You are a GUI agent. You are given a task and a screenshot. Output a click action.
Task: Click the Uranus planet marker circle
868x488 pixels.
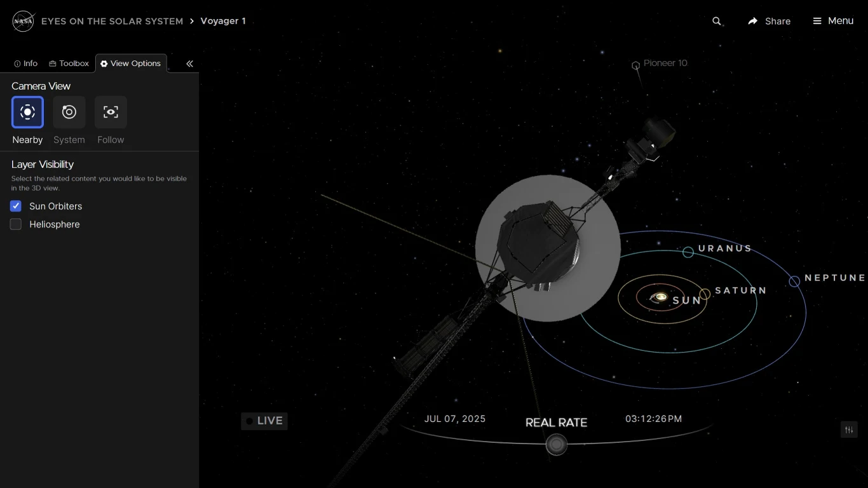tap(688, 252)
